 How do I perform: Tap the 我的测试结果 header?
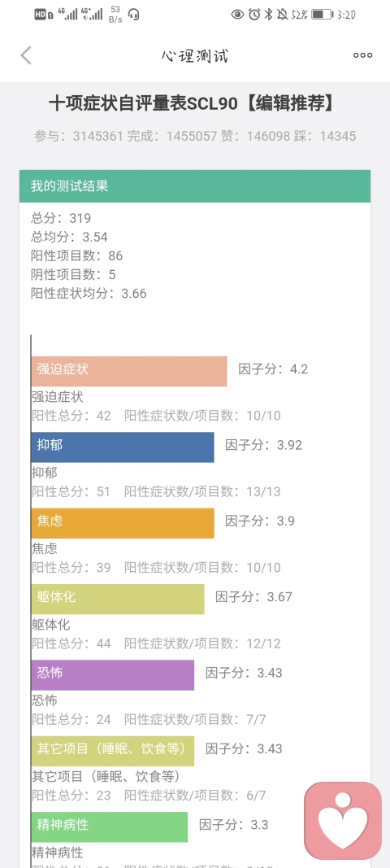coord(195,186)
